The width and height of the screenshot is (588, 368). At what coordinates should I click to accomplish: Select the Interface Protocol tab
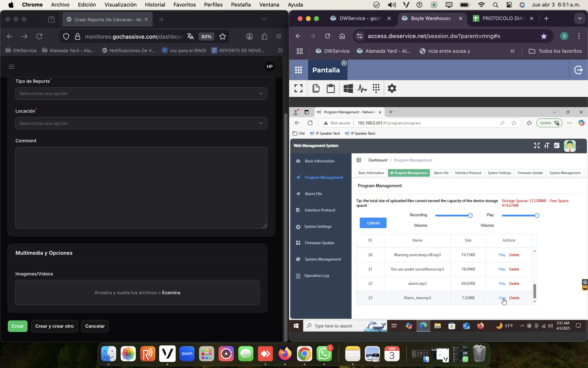coord(468,173)
